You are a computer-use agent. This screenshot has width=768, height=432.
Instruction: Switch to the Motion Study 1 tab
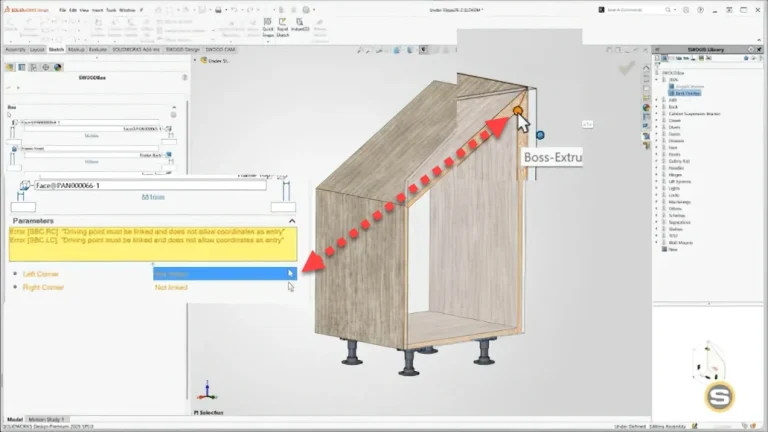(46, 419)
